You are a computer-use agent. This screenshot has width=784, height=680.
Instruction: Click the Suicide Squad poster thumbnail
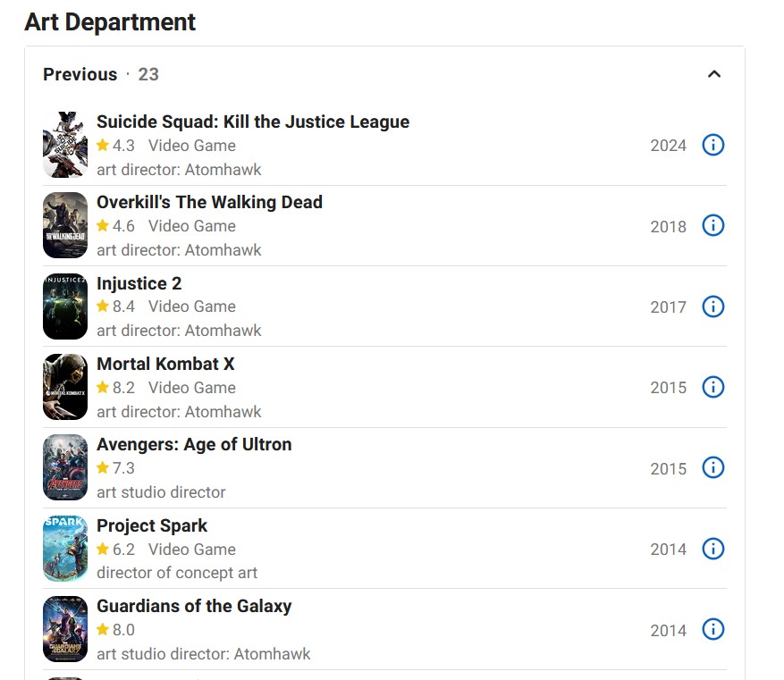point(65,145)
